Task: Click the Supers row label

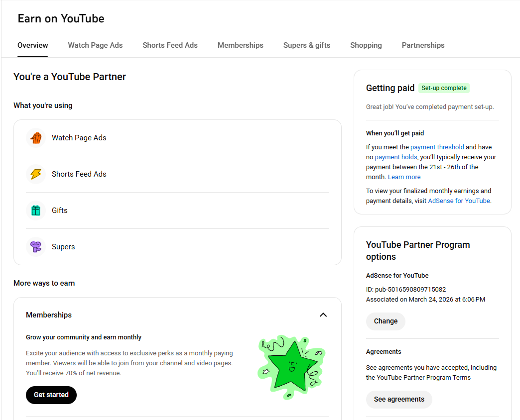Action: pos(63,247)
